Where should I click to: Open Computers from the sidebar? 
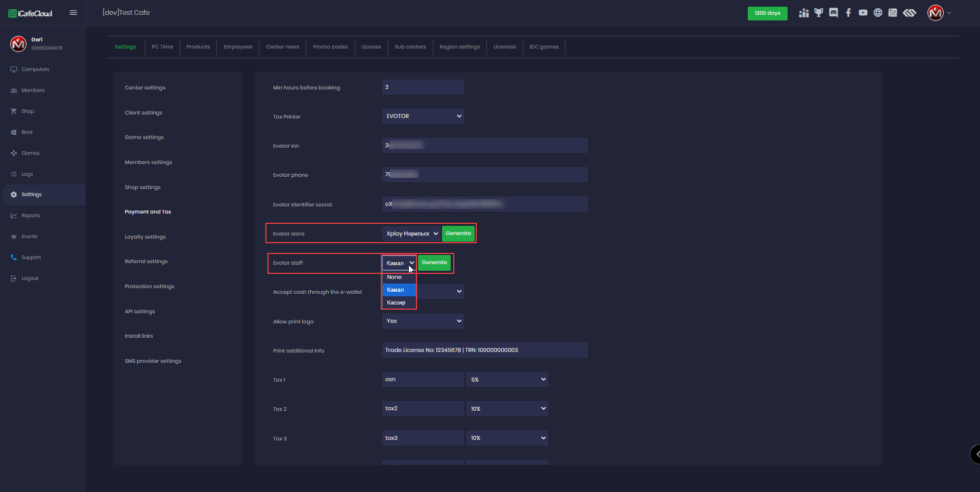click(x=35, y=69)
